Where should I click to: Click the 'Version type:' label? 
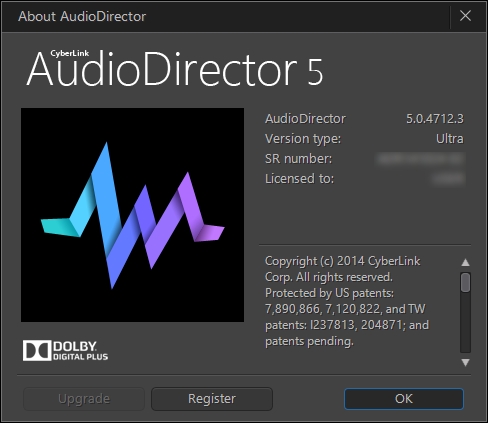303,139
